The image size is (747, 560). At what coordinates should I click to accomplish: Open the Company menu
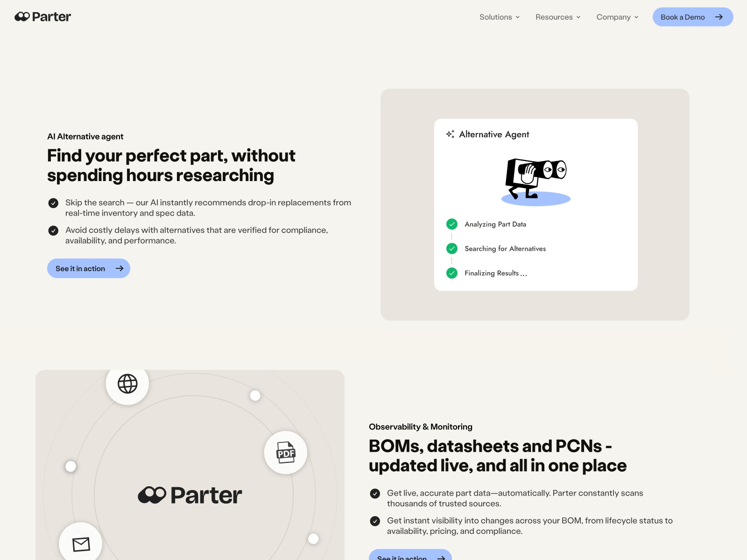click(x=617, y=17)
